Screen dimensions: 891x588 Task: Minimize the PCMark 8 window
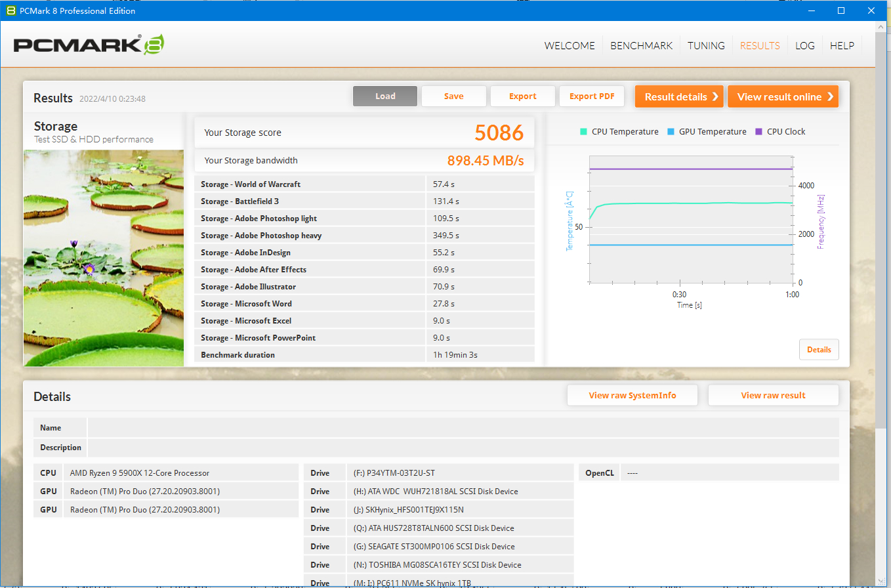[x=812, y=10]
